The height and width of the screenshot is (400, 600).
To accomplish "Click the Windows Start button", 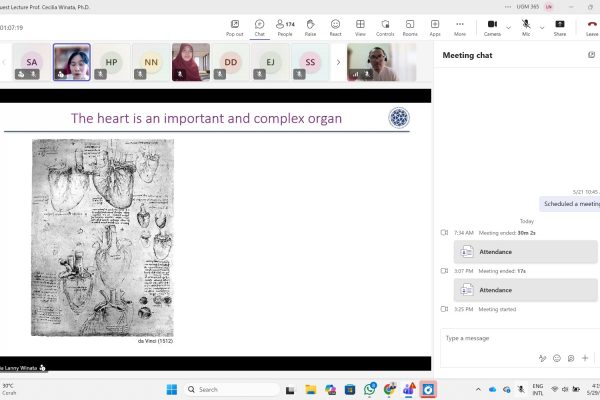I will [172, 389].
